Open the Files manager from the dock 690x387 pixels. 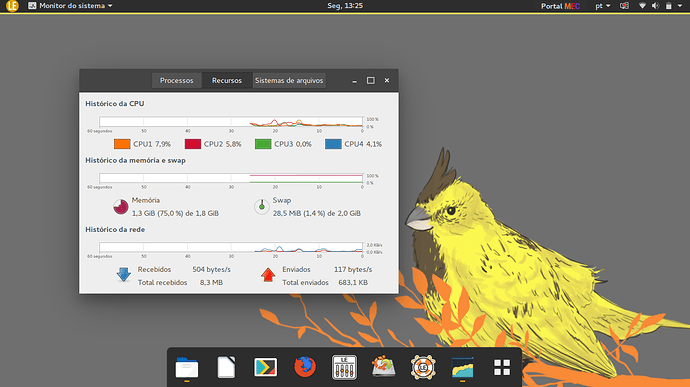(x=187, y=367)
